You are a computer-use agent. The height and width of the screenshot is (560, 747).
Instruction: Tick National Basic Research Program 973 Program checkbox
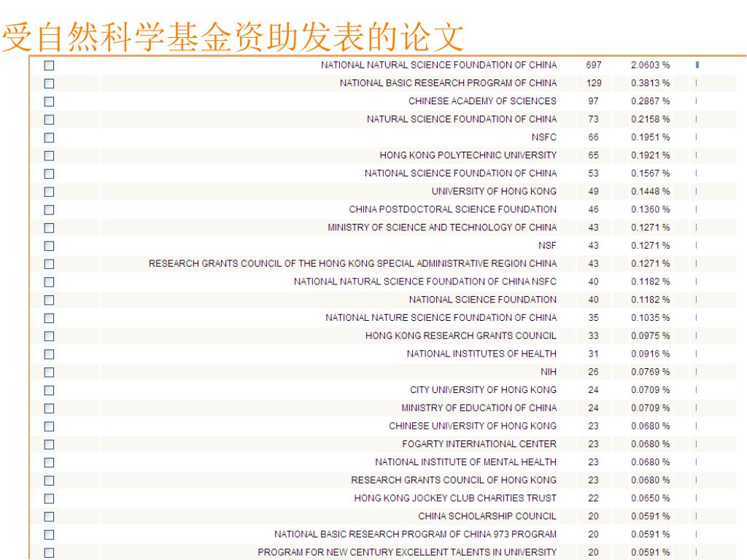(x=49, y=535)
